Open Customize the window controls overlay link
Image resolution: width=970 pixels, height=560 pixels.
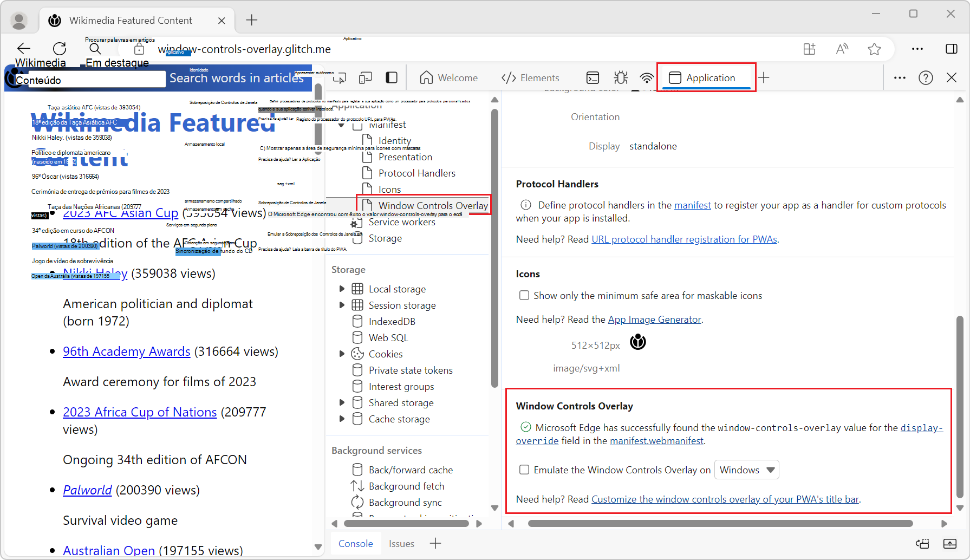[725, 499]
